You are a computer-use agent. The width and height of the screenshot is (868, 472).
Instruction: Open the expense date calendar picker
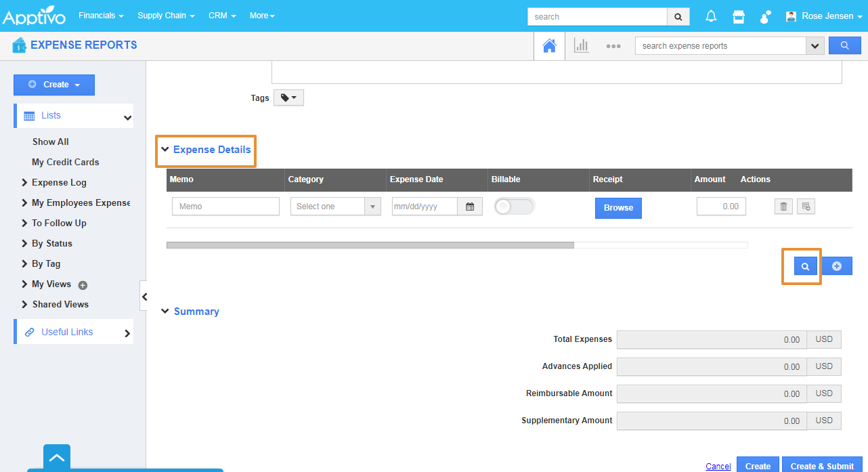tap(470, 207)
